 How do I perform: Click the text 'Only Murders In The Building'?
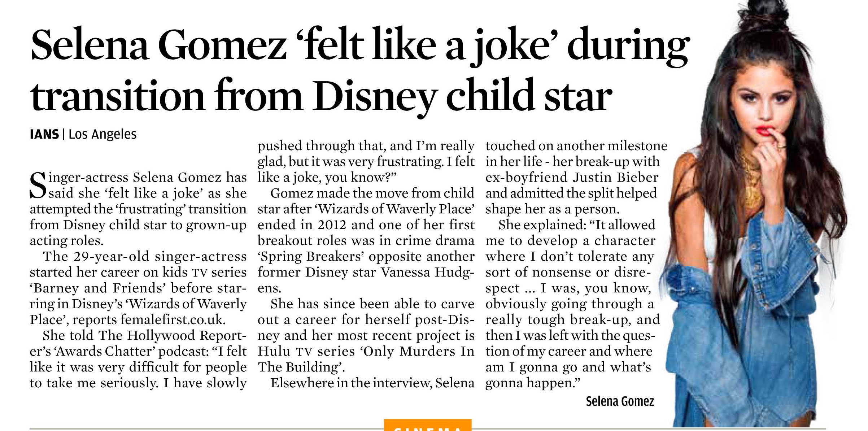point(366,359)
